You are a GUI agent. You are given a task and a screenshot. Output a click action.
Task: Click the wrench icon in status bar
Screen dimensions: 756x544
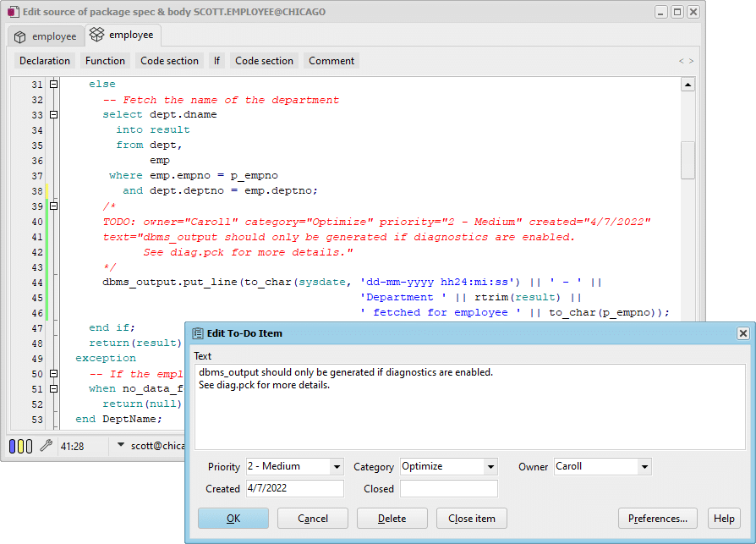coord(46,446)
